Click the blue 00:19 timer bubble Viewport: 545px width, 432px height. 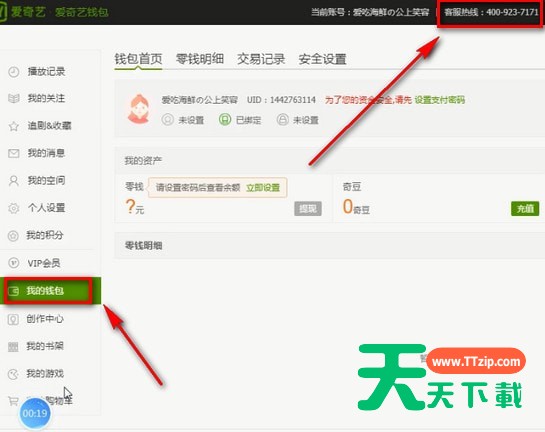coord(35,413)
